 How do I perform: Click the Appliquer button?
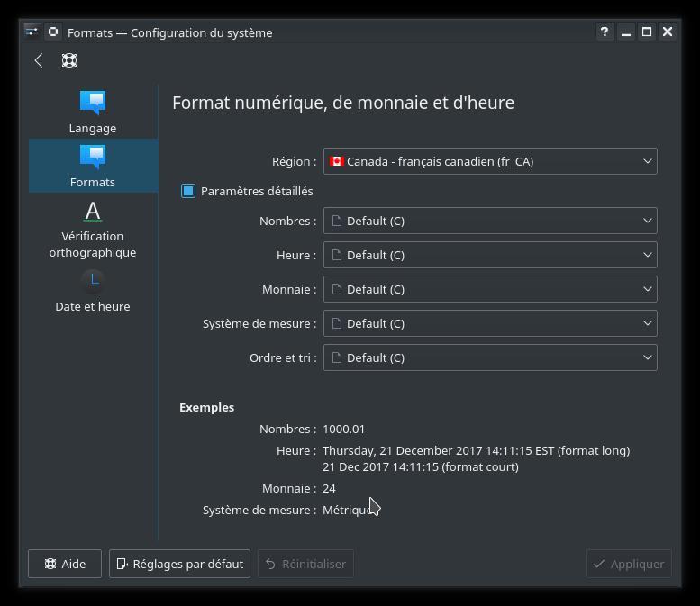tap(628, 564)
